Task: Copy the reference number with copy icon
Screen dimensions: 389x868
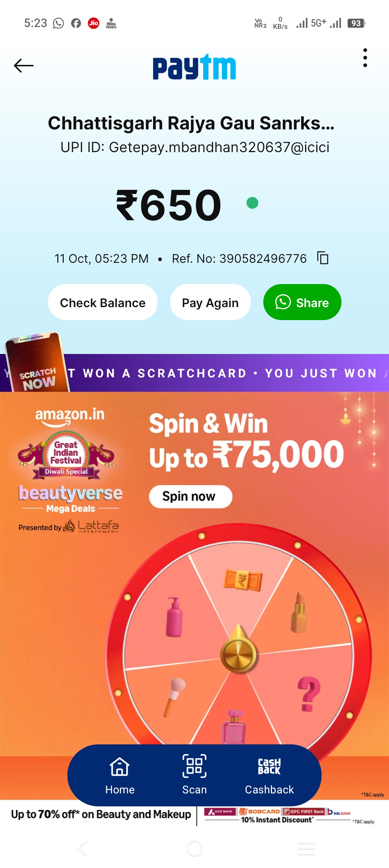Action: [323, 258]
